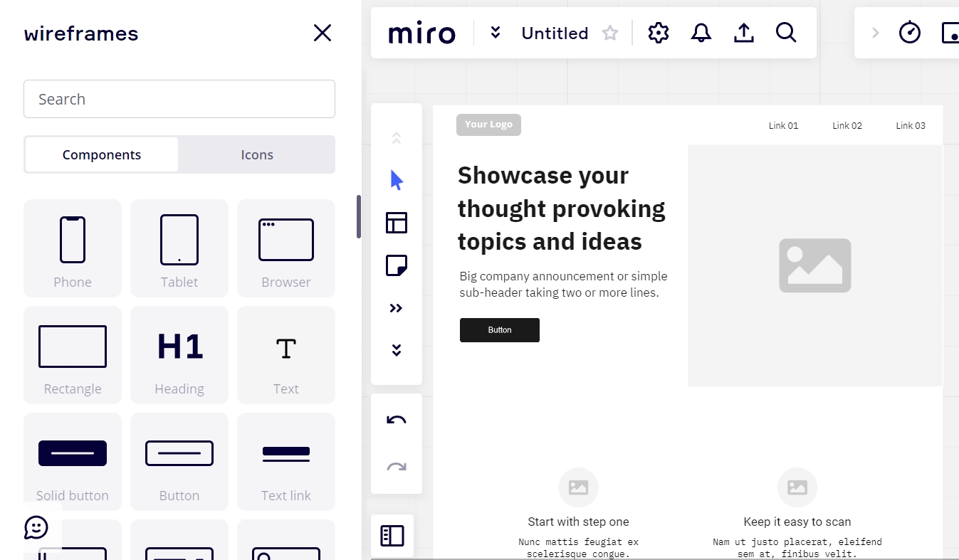Undo the last action
This screenshot has width=959, height=560.
397,421
